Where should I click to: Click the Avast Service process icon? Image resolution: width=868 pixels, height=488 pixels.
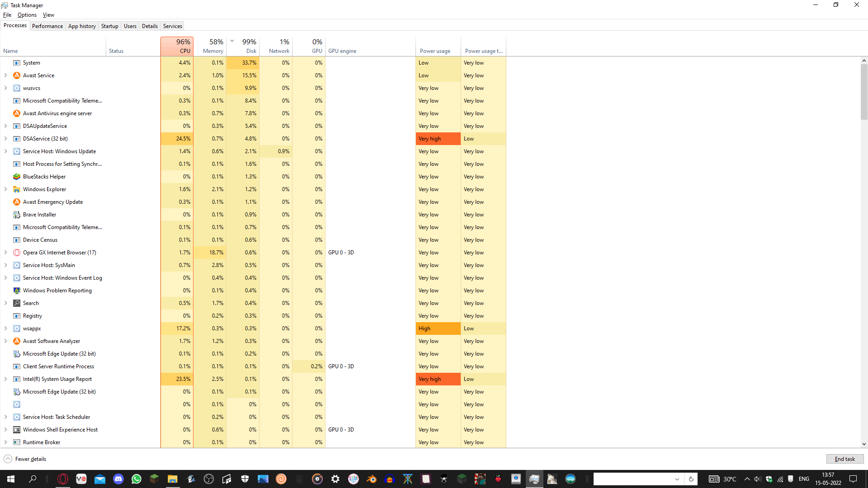17,75
